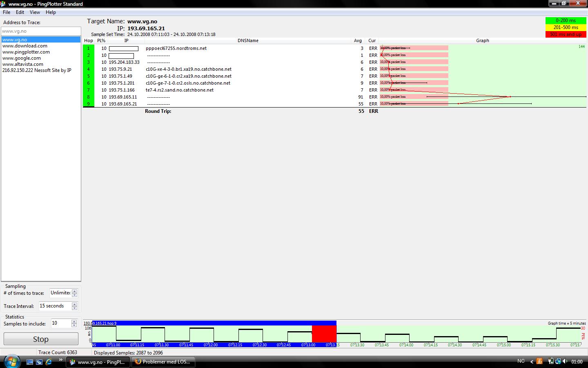Decrease the Trace Interval value
Image resolution: width=588 pixels, height=368 pixels.
[74, 308]
